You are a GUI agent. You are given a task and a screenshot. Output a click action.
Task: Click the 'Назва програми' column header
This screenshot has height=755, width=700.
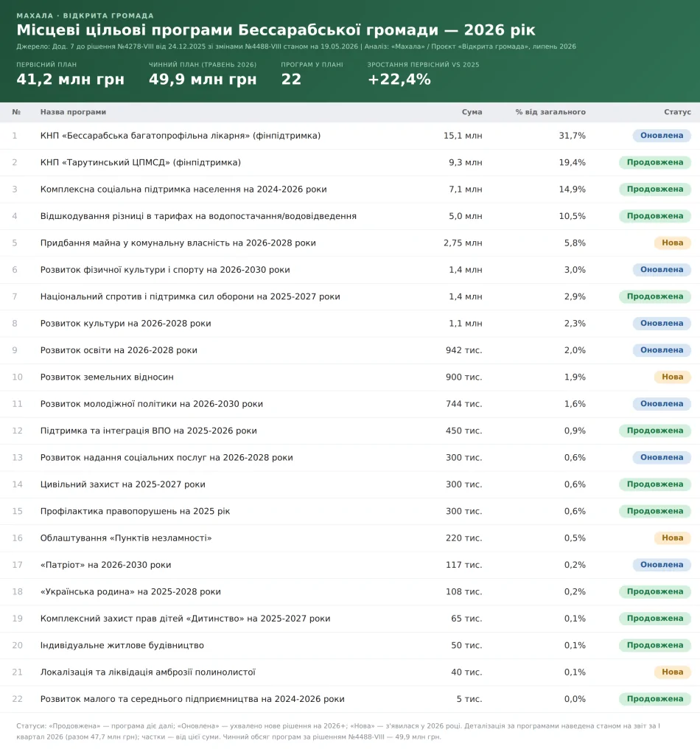(73, 112)
